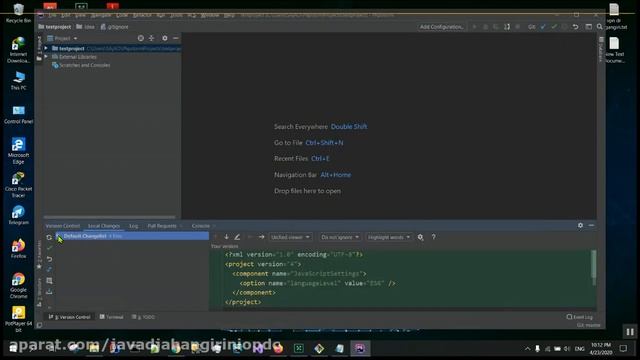
Task: Hide the Project panel with minus icon
Action: (176, 38)
